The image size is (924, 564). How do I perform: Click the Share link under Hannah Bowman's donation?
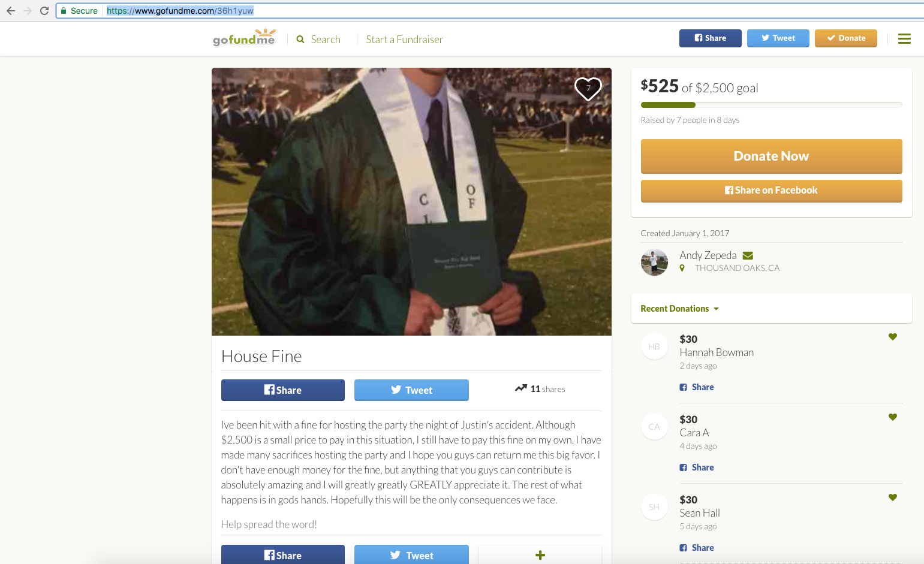(x=702, y=387)
